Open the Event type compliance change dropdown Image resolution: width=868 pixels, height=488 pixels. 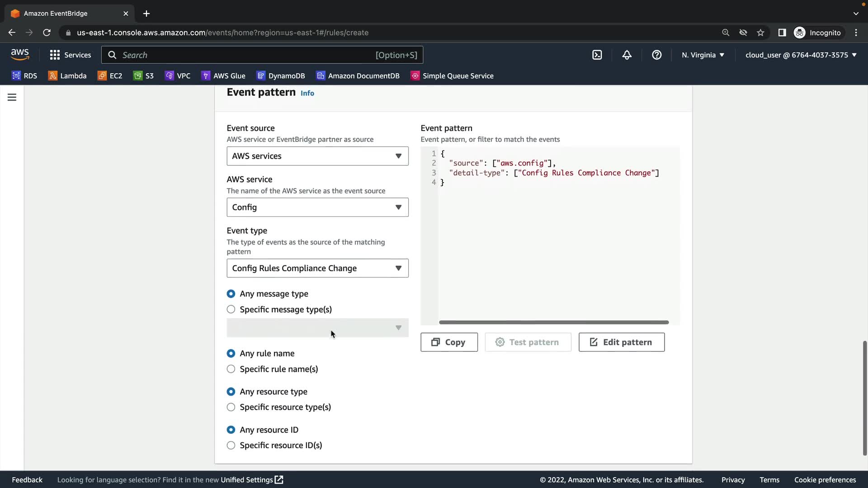[x=317, y=268]
